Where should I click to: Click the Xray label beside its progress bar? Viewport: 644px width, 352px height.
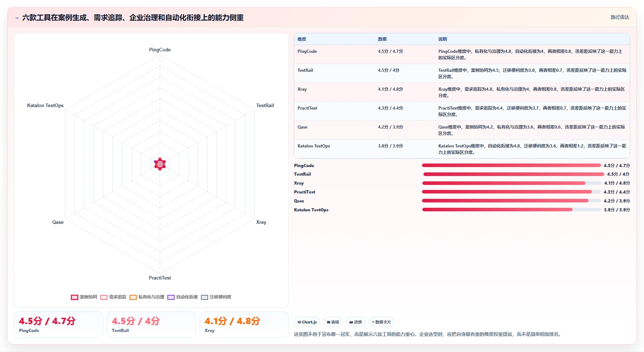coord(299,183)
